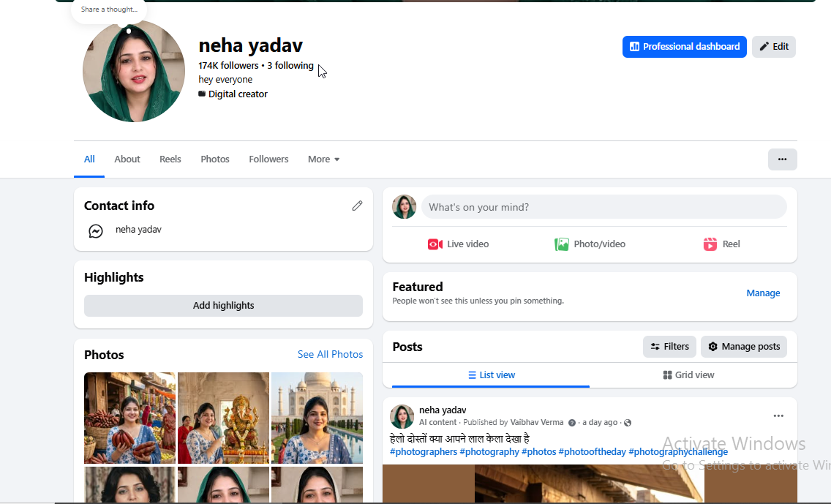
Task: Click the post image preview
Action: 590,484
